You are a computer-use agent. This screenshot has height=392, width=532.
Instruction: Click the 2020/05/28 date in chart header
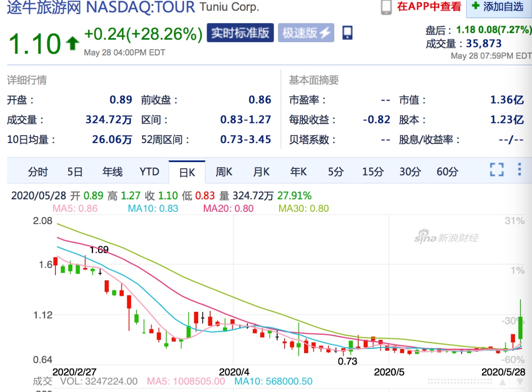click(x=39, y=196)
